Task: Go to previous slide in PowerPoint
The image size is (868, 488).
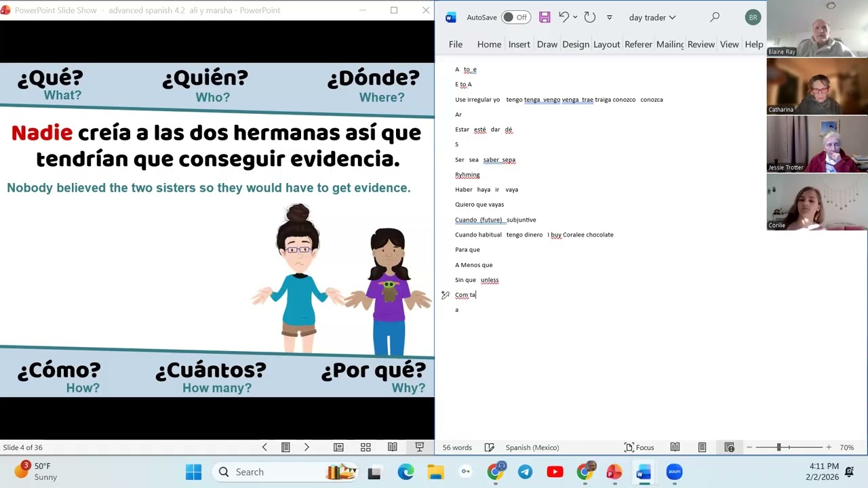Action: point(264,447)
